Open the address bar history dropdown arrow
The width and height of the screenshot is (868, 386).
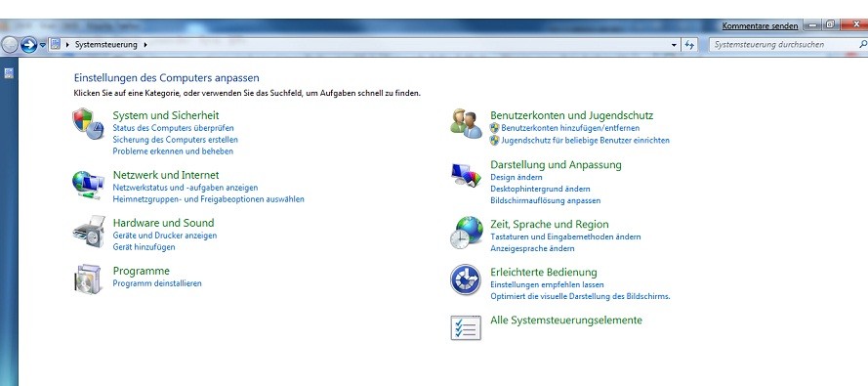(674, 45)
